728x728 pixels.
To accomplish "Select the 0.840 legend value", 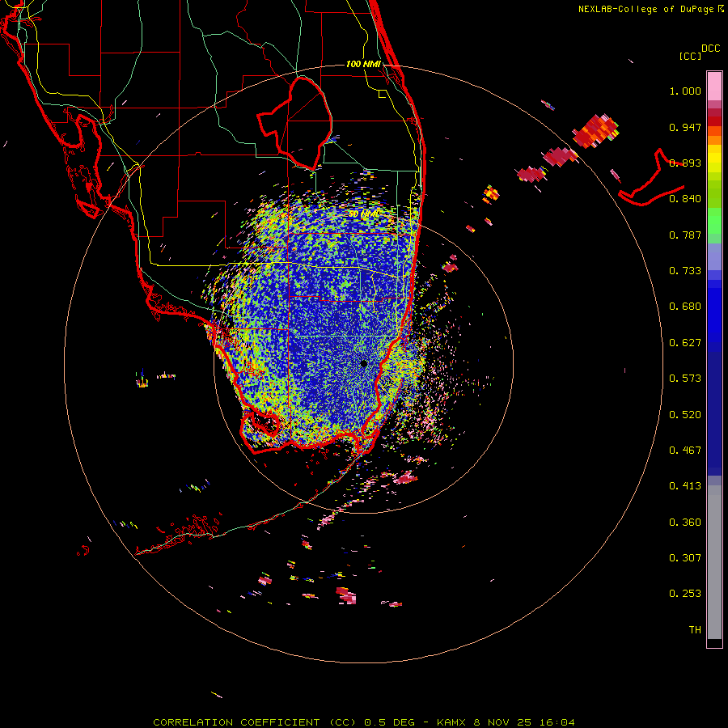I will [x=685, y=199].
